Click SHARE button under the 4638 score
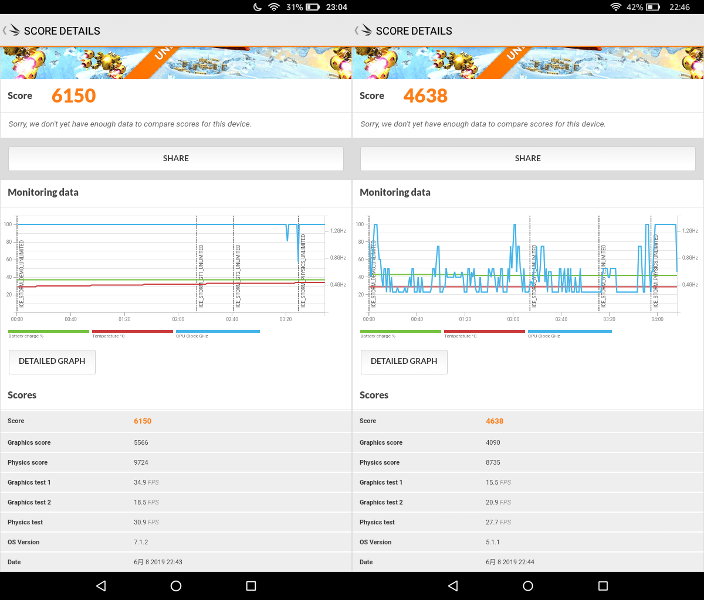The width and height of the screenshot is (704, 600). pyautogui.click(x=528, y=158)
